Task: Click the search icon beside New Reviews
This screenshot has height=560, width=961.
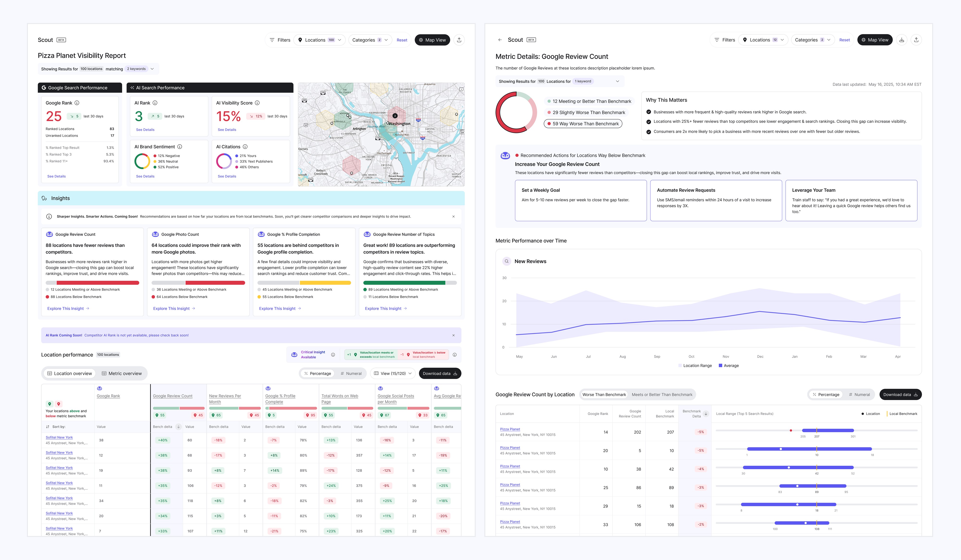Action: [x=506, y=262]
